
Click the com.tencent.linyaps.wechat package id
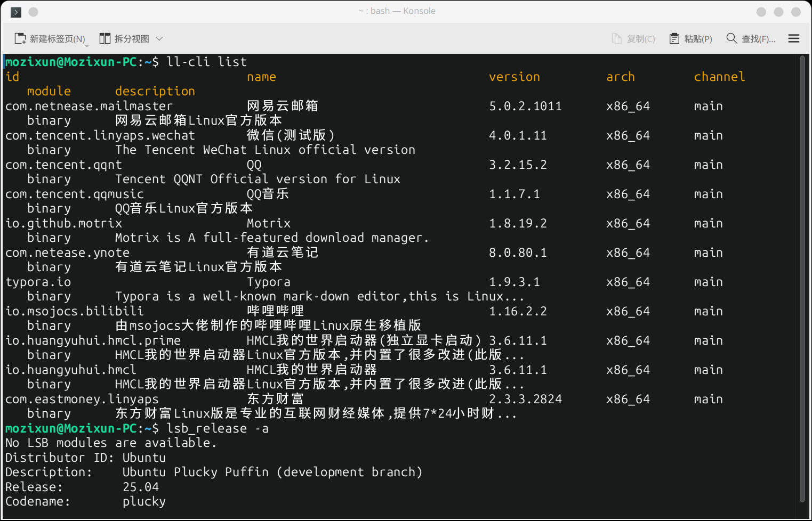(x=100, y=136)
